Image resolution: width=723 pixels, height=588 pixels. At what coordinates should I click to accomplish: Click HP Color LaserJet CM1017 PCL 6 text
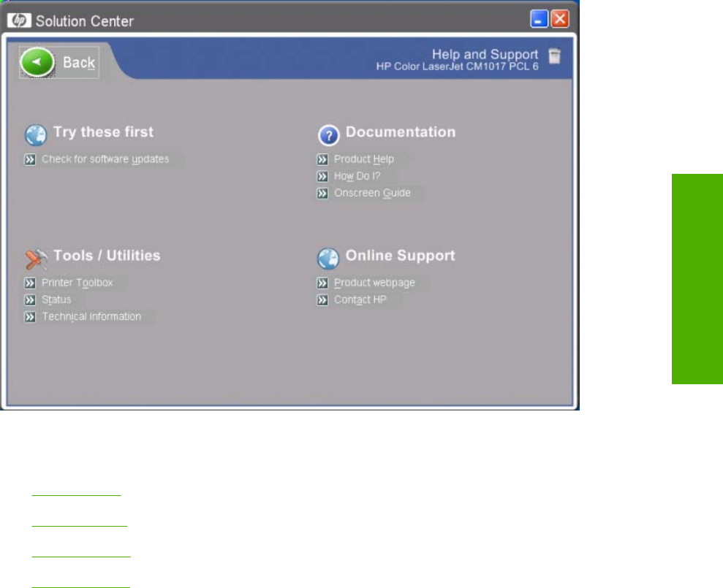[x=458, y=66]
